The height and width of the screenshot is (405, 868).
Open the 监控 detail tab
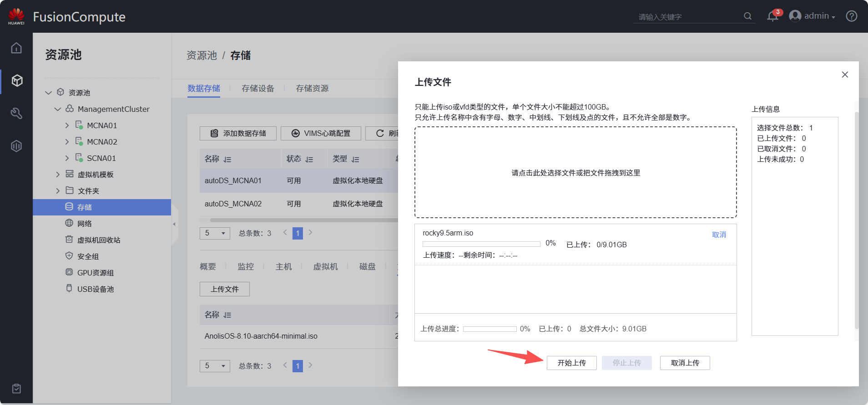pos(246,266)
